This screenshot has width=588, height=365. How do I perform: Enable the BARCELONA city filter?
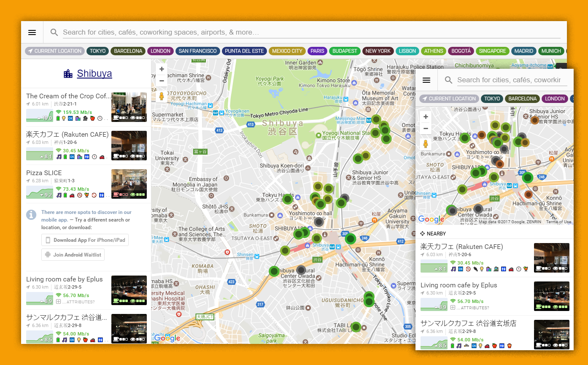click(128, 51)
